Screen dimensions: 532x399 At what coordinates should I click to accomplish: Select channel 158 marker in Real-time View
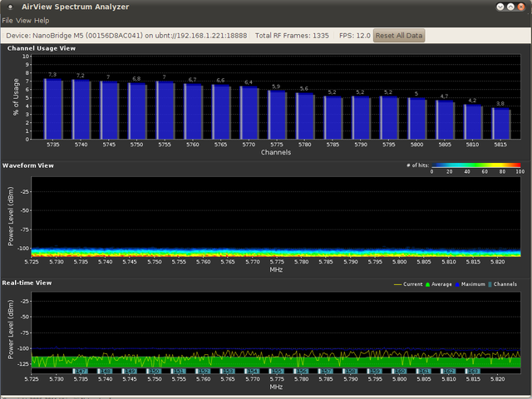click(x=350, y=372)
